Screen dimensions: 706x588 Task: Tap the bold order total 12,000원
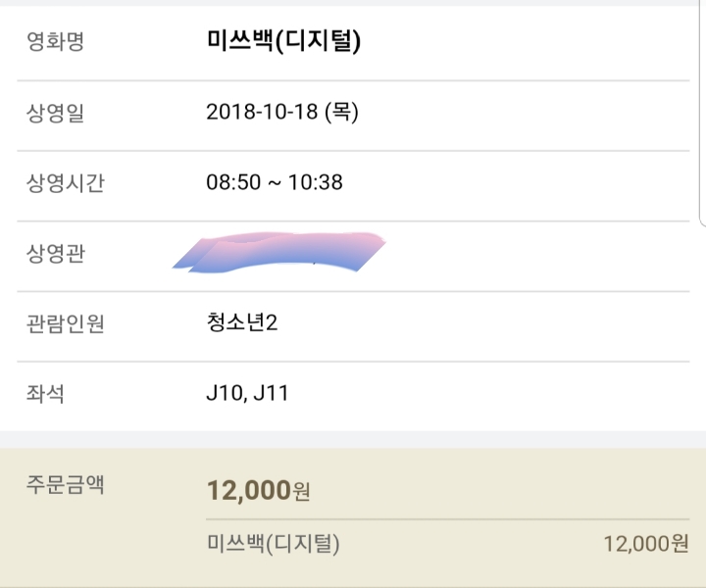259,490
